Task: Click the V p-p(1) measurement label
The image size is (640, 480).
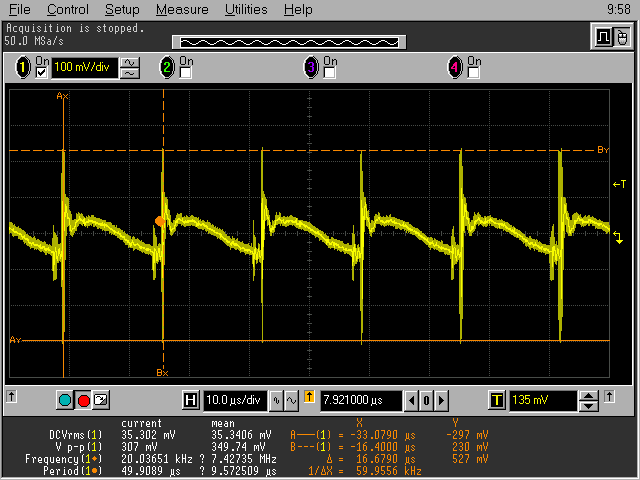Action: click(x=78, y=447)
